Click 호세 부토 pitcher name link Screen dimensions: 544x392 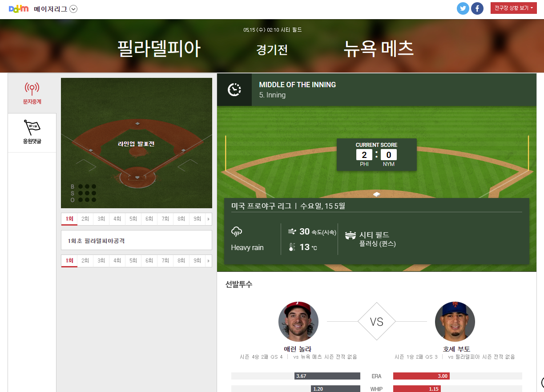(456, 349)
